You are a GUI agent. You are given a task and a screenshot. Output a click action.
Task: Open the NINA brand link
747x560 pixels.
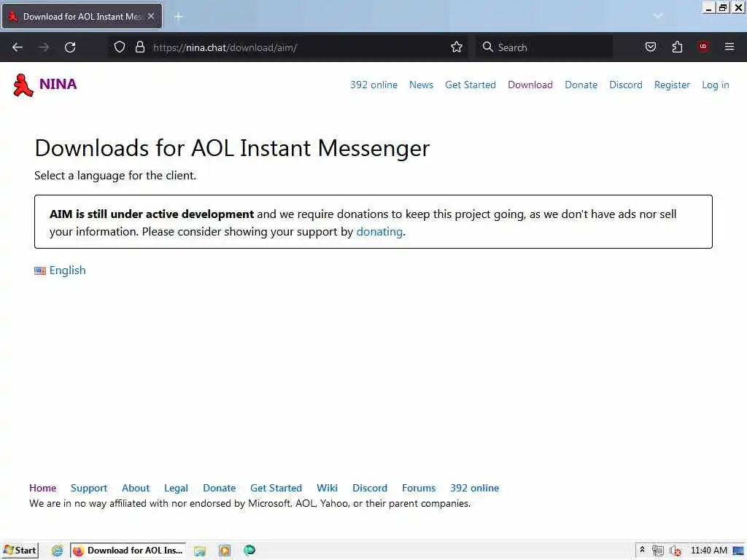point(58,85)
